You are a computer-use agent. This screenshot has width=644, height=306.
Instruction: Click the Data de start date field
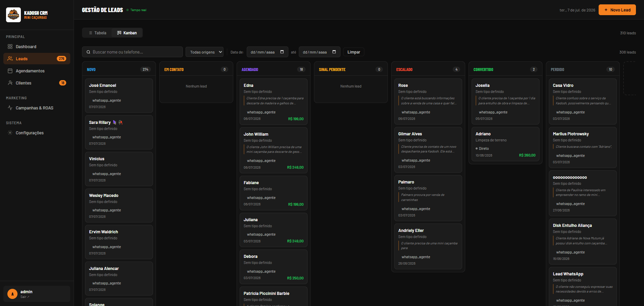(268, 52)
